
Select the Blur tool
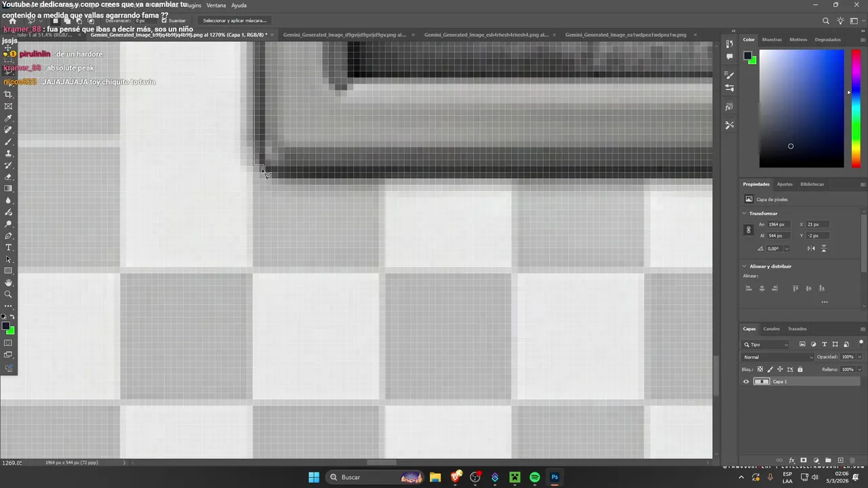click(x=8, y=200)
